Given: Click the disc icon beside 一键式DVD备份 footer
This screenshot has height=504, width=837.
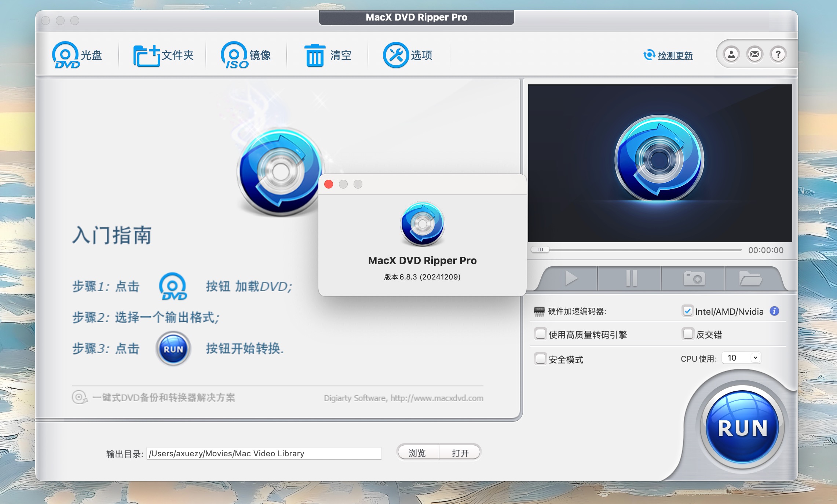Looking at the screenshot, I should [80, 397].
